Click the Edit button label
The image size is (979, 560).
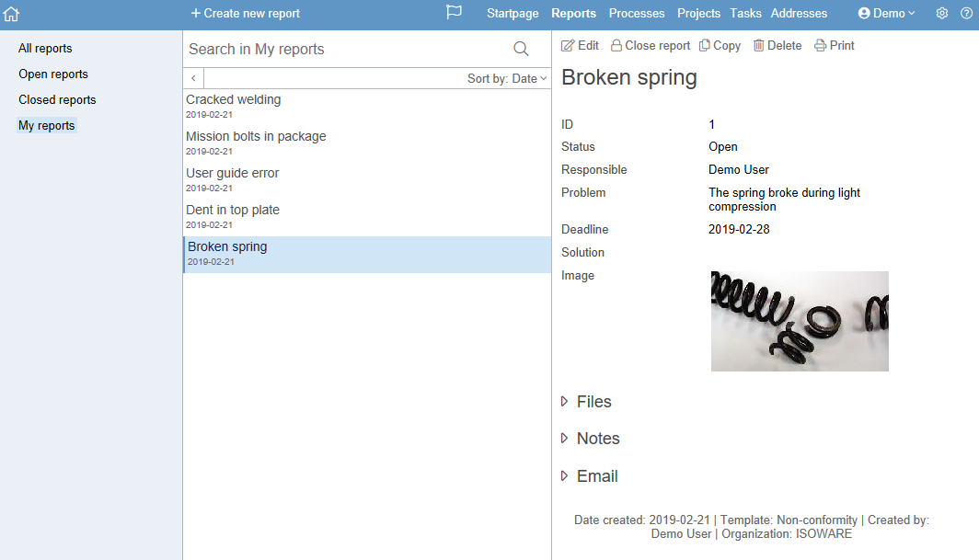click(x=588, y=46)
